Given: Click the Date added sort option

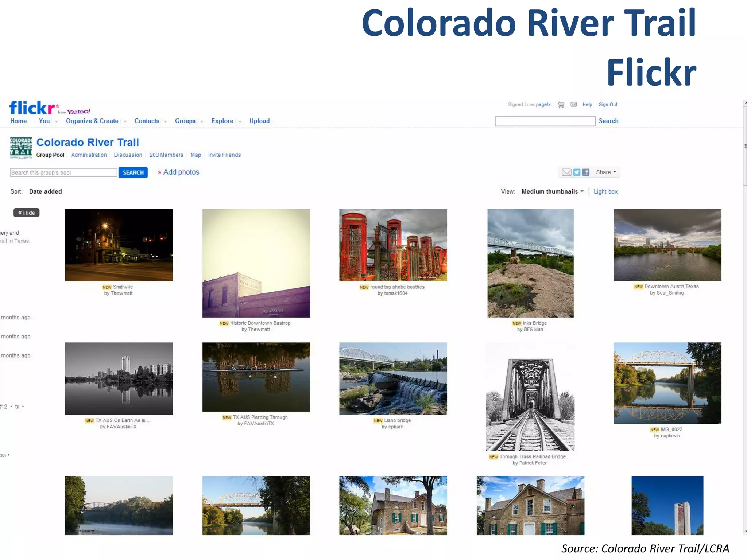Looking at the screenshot, I should tap(46, 191).
